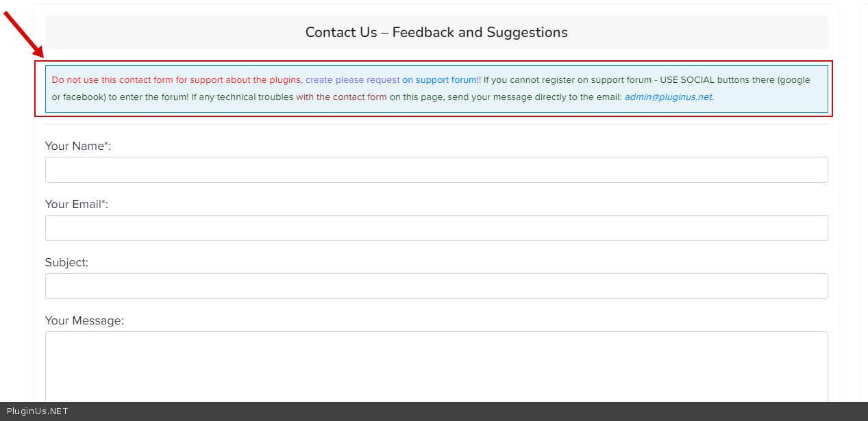Viewport: 868px width, 421px height.
Task: Follow the "on support forum!!" link
Action: pyautogui.click(x=441, y=80)
